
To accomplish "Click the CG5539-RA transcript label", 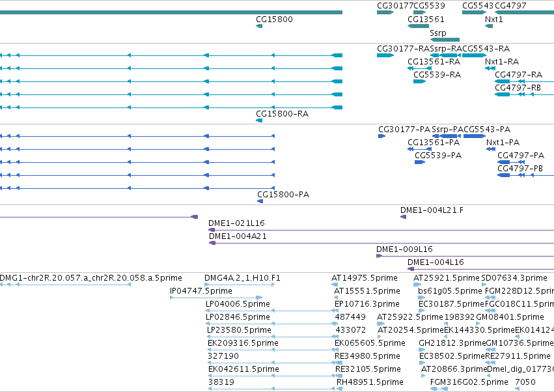I will 437,75.
